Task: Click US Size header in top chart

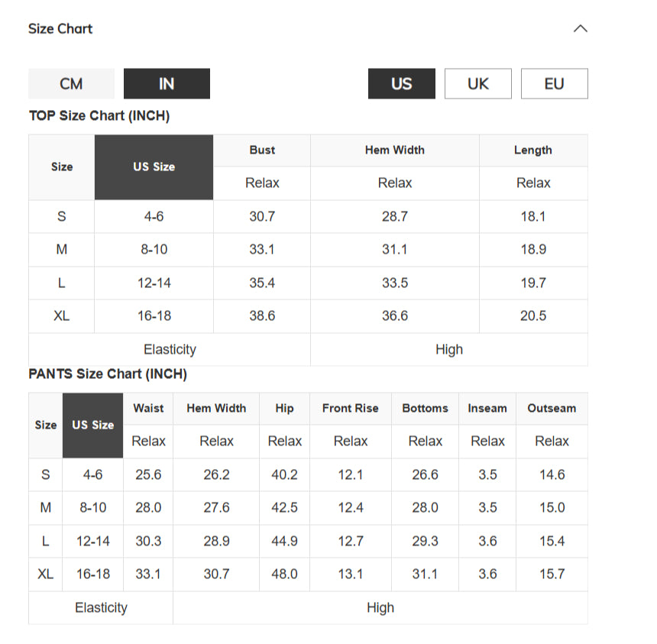Action: pyautogui.click(x=154, y=167)
